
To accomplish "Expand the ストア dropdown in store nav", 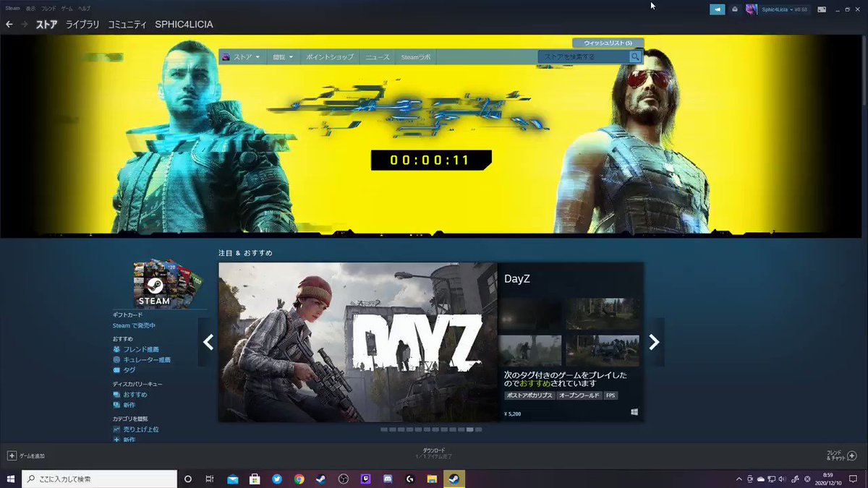I will pos(246,56).
